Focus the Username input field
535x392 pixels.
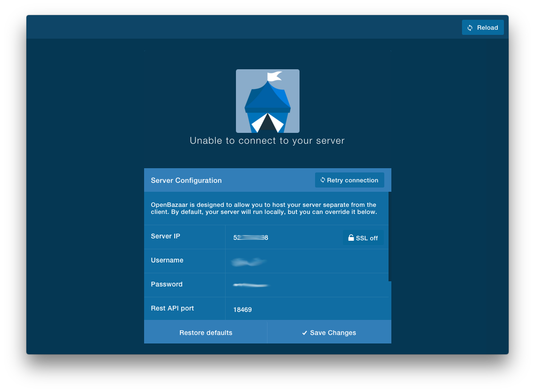point(307,261)
